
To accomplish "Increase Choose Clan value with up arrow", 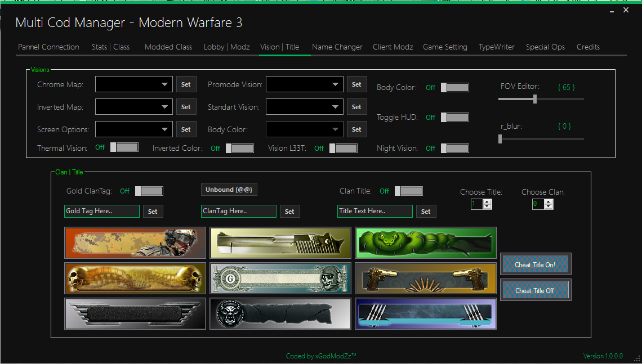I will point(549,201).
